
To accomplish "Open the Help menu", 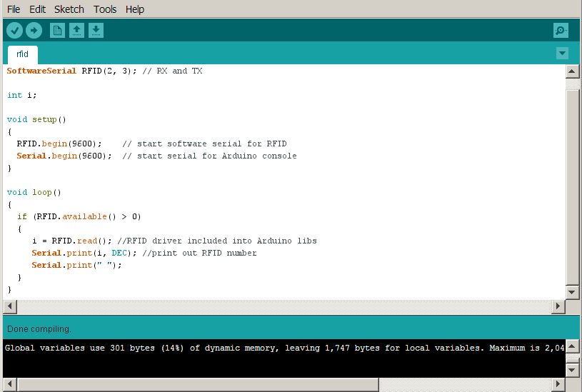I will (x=135, y=9).
